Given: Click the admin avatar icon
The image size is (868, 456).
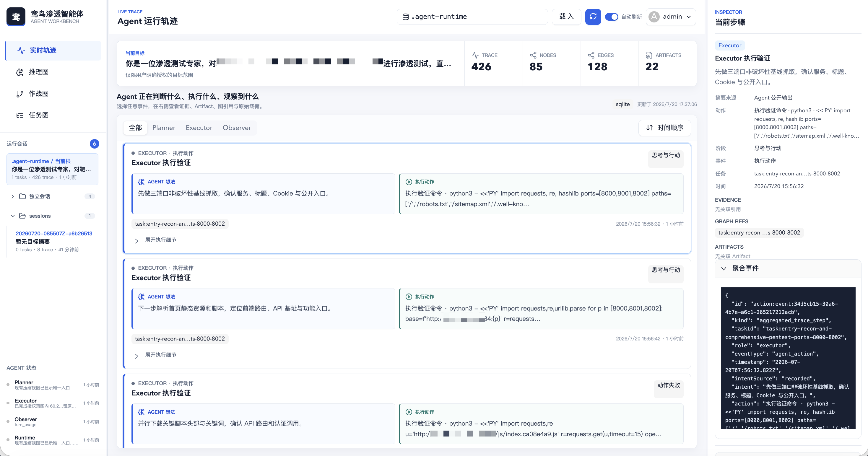Looking at the screenshot, I should 654,17.
